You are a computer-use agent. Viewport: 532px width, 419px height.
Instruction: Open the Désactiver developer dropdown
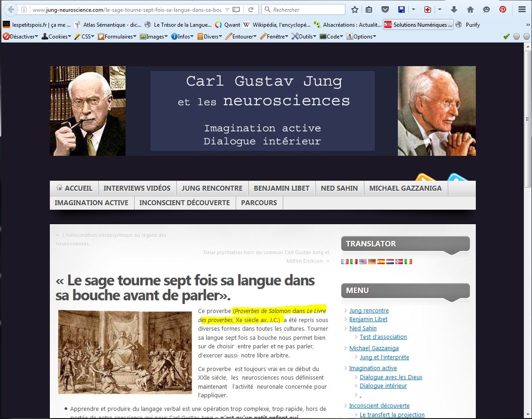pyautogui.click(x=21, y=36)
